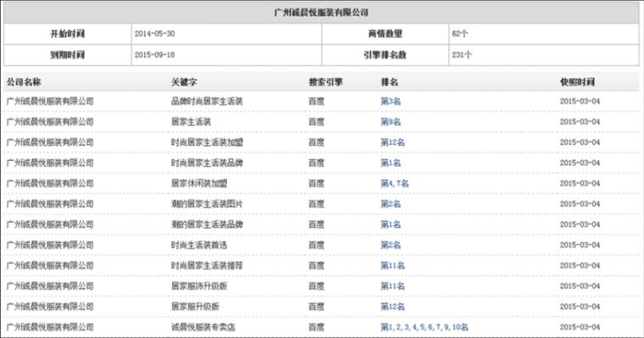Click 百度 in the 诚晨悦服装专卖店 row

click(316, 327)
